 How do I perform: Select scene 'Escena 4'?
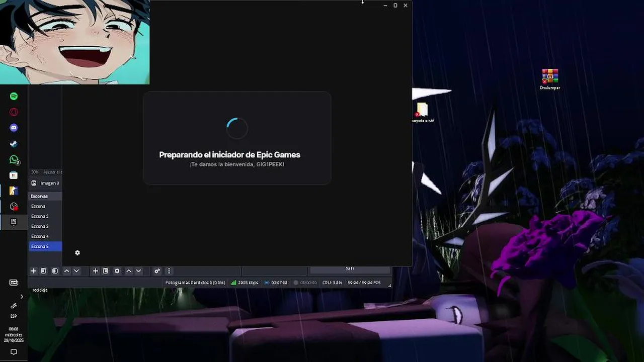45,236
